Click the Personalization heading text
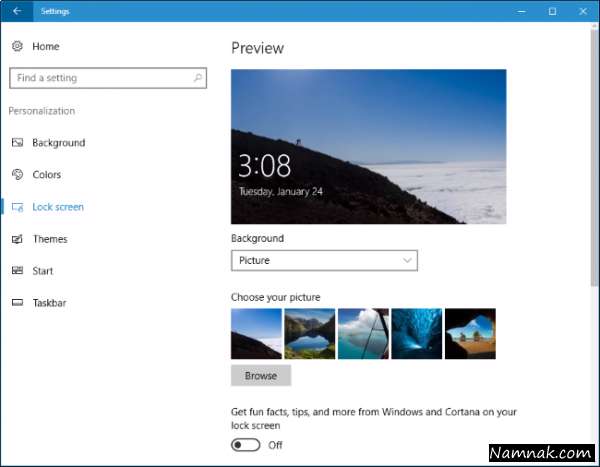The height and width of the screenshot is (467, 600). pos(42,111)
